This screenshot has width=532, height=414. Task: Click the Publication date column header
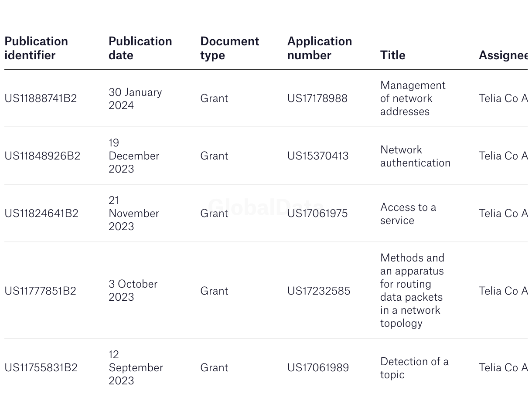[140, 48]
